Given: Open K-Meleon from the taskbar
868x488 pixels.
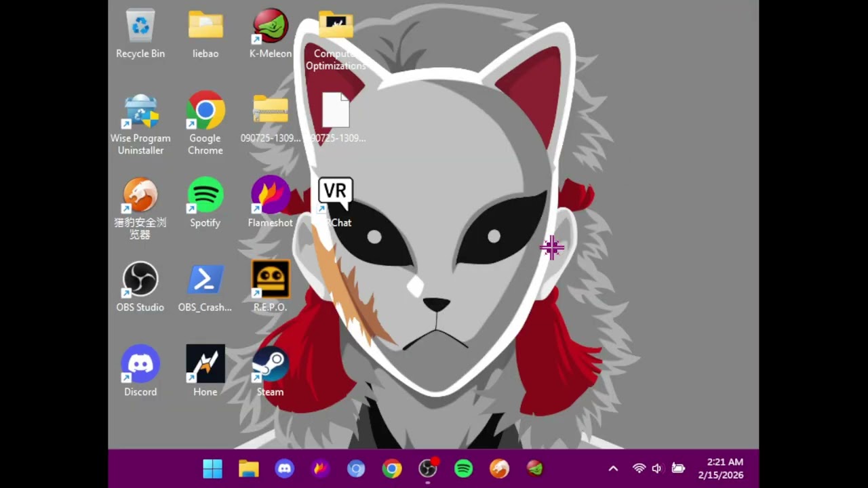Looking at the screenshot, I should [x=535, y=468].
